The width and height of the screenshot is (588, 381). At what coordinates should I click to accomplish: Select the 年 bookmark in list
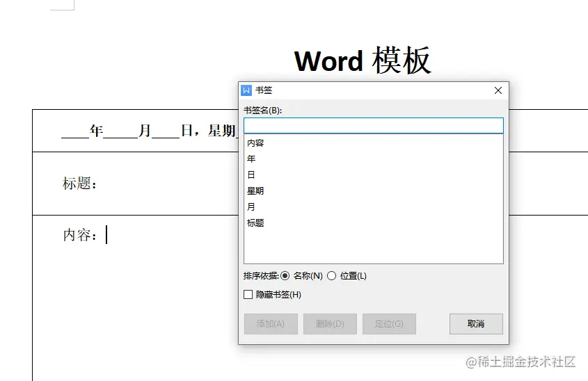coord(251,159)
